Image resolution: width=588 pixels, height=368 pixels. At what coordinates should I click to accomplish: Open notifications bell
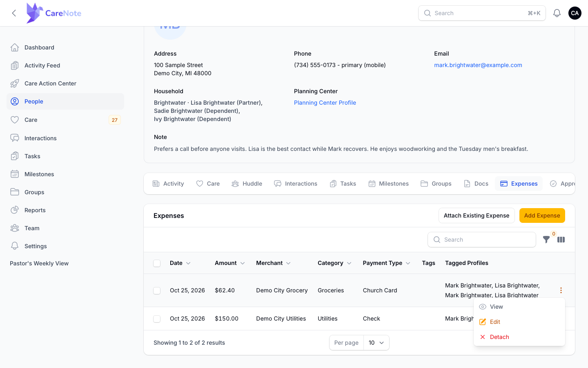(x=557, y=13)
